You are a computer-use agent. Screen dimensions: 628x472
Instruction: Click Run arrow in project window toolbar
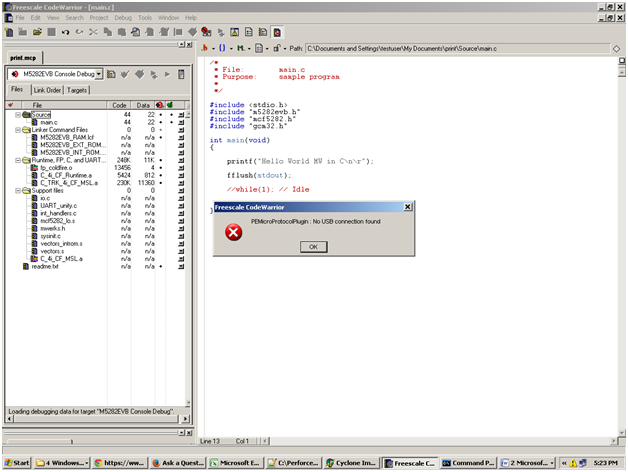coord(167,74)
